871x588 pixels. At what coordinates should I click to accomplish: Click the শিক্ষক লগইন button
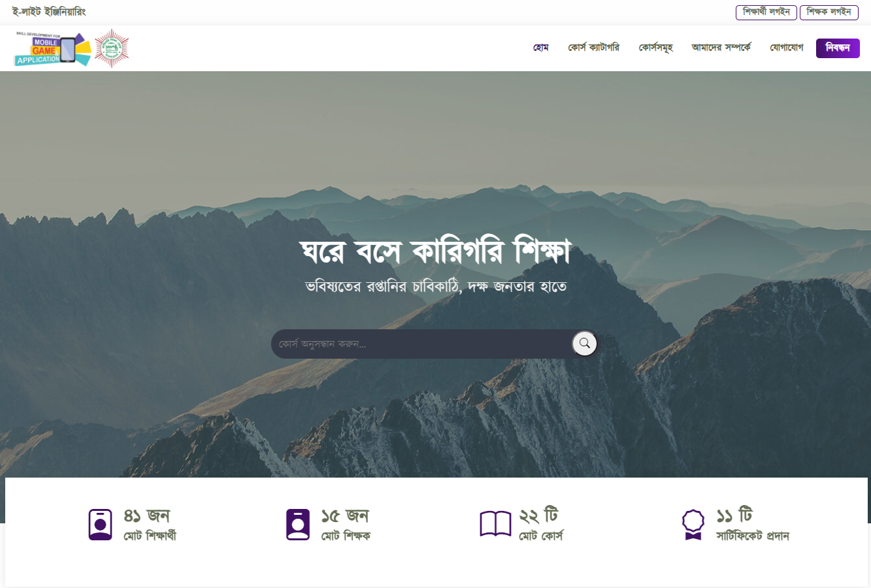tap(829, 12)
